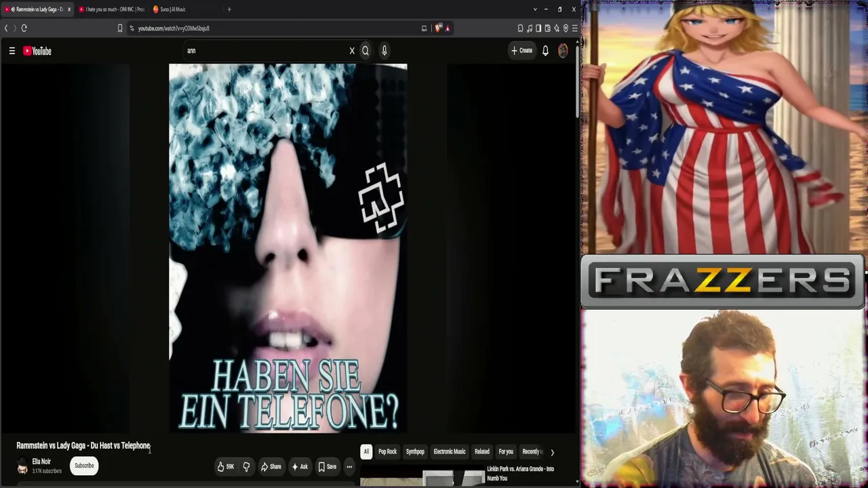Subscribe to the Ella Noir channel

tap(84, 466)
